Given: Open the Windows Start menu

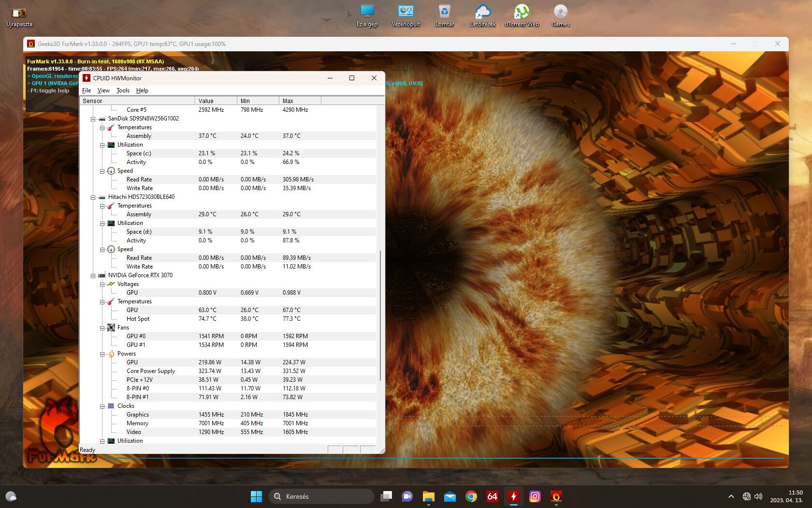Looking at the screenshot, I should [256, 496].
